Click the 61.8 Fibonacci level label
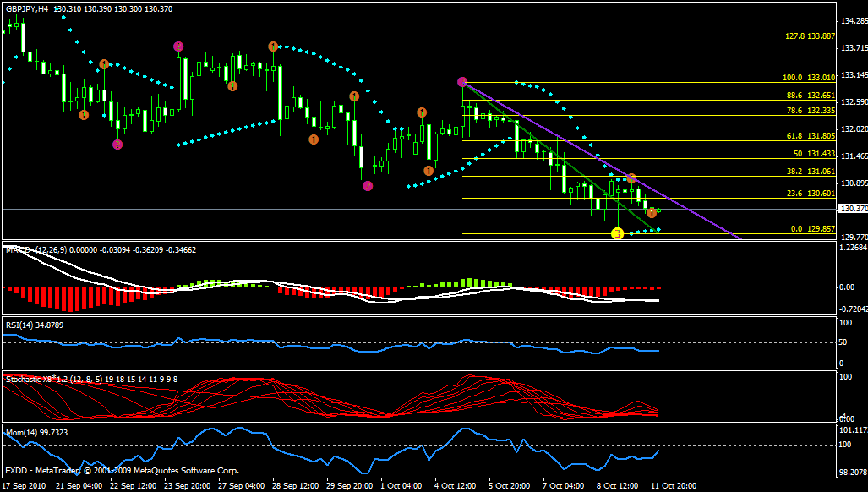Image resolution: width=868 pixels, height=492 pixels. click(x=810, y=136)
